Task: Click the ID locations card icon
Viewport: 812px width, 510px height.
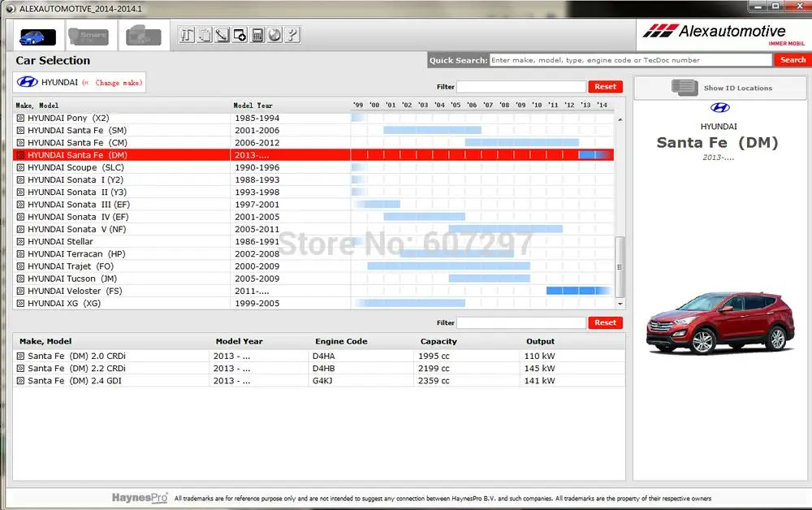Action: pyautogui.click(x=685, y=88)
